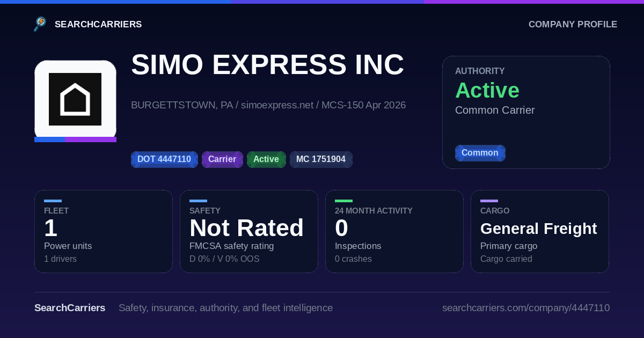
Task: Click the Common Carrier text in Authority card
Action: 495,110
